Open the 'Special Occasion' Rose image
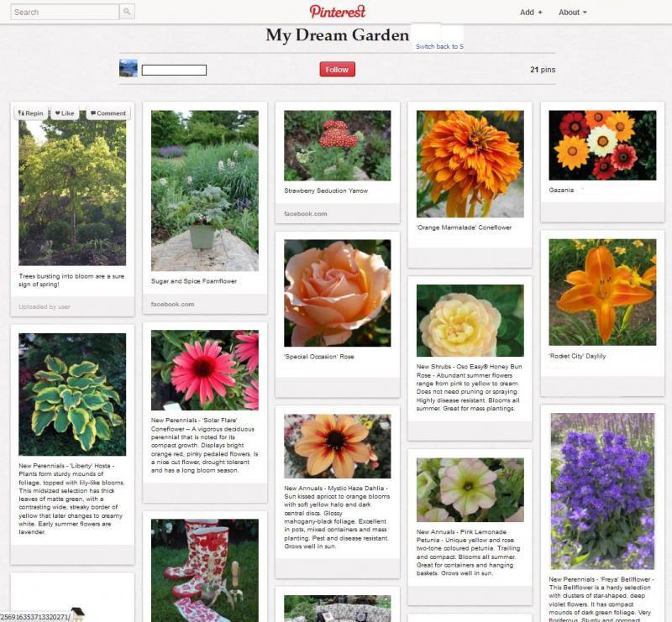Image resolution: width=672 pixels, height=622 pixels. (x=337, y=293)
